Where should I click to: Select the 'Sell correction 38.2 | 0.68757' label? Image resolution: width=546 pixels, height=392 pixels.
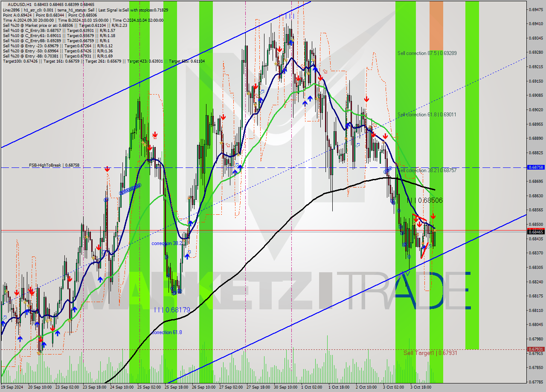coord(427,170)
